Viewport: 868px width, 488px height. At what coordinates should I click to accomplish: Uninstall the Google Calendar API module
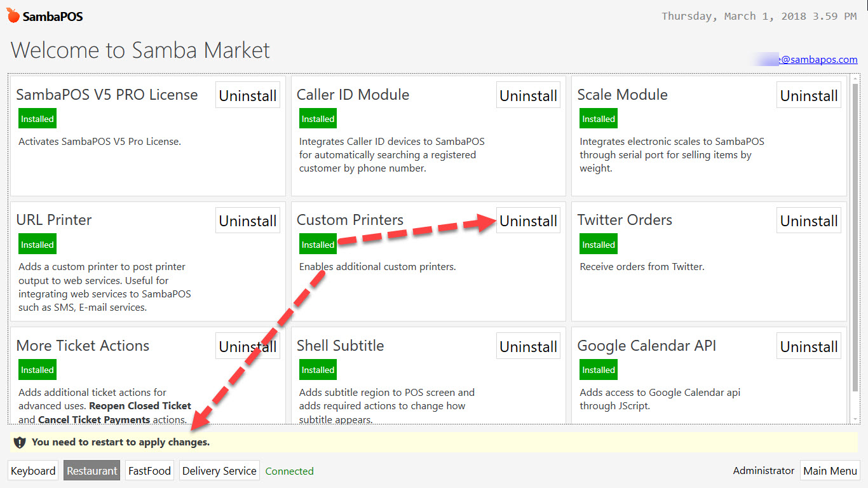(x=808, y=346)
